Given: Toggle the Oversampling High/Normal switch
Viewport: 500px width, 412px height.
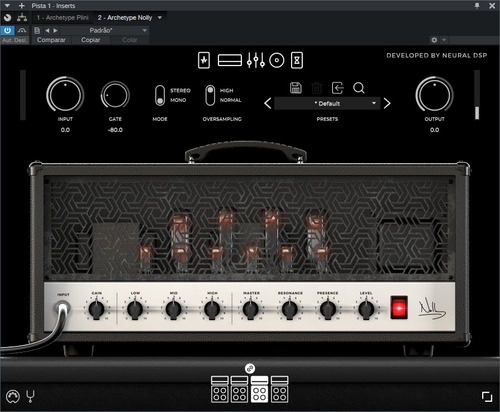Looking at the screenshot, I should point(210,95).
